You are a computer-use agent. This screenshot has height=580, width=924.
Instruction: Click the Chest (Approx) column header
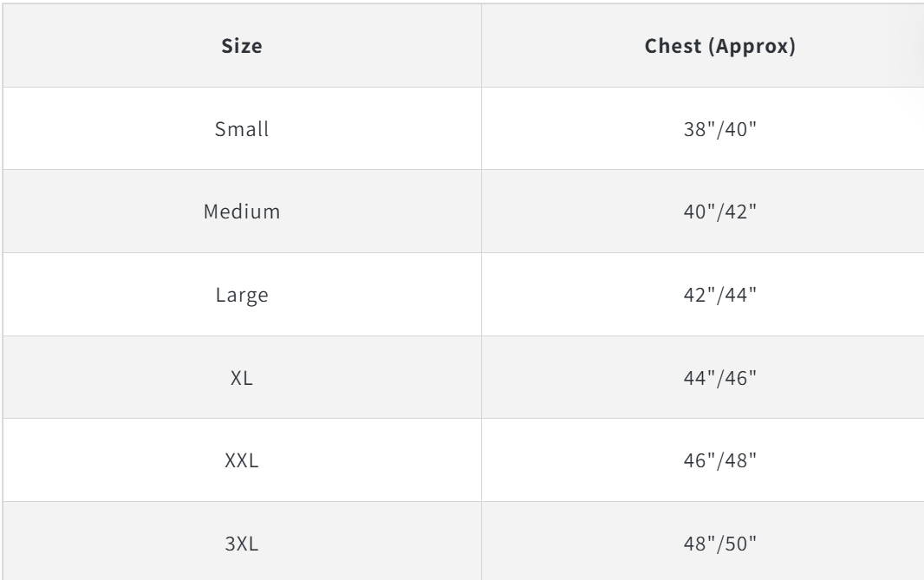pos(720,46)
